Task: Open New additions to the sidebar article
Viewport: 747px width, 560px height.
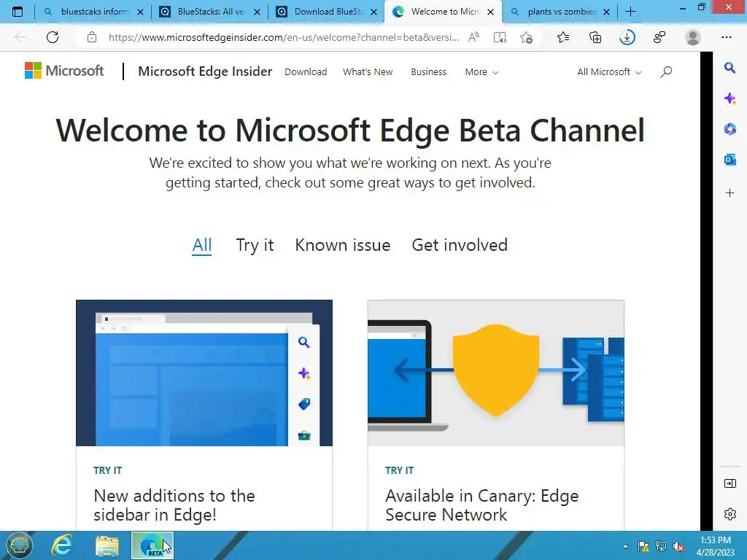Action: pos(174,505)
